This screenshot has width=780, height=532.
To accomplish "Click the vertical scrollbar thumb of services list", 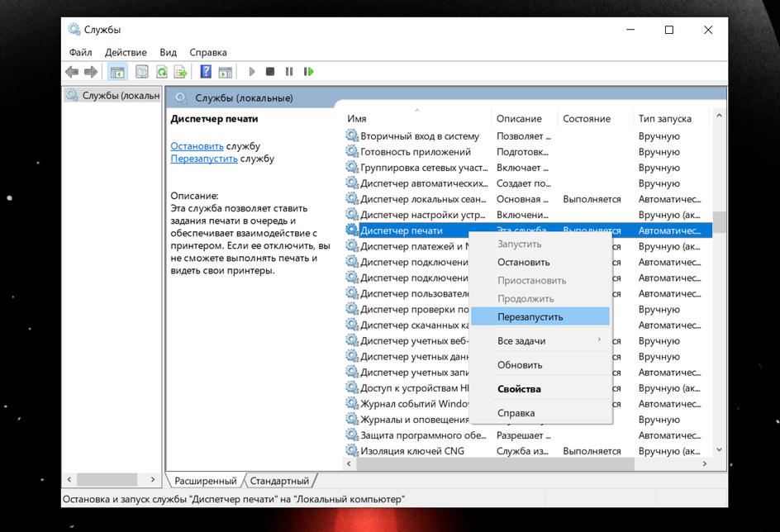I will click(719, 222).
